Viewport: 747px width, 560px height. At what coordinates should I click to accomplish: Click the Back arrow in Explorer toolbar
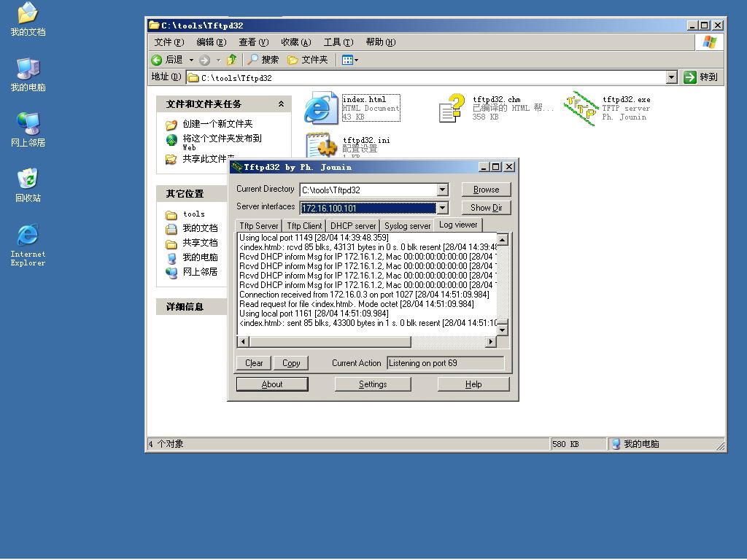(x=157, y=60)
